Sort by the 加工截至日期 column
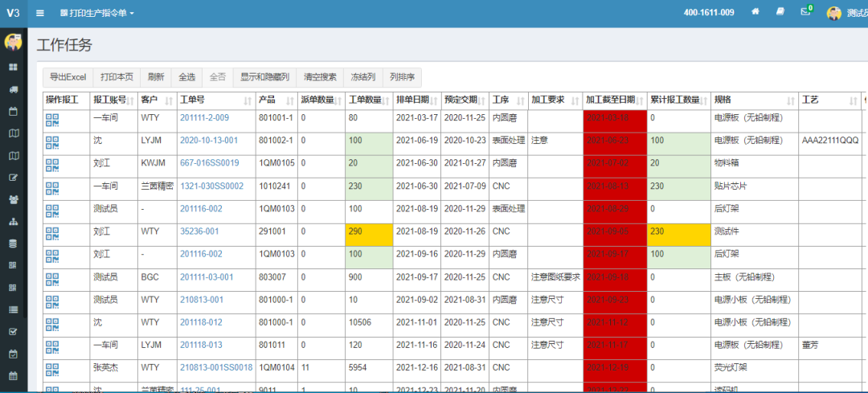 click(615, 100)
